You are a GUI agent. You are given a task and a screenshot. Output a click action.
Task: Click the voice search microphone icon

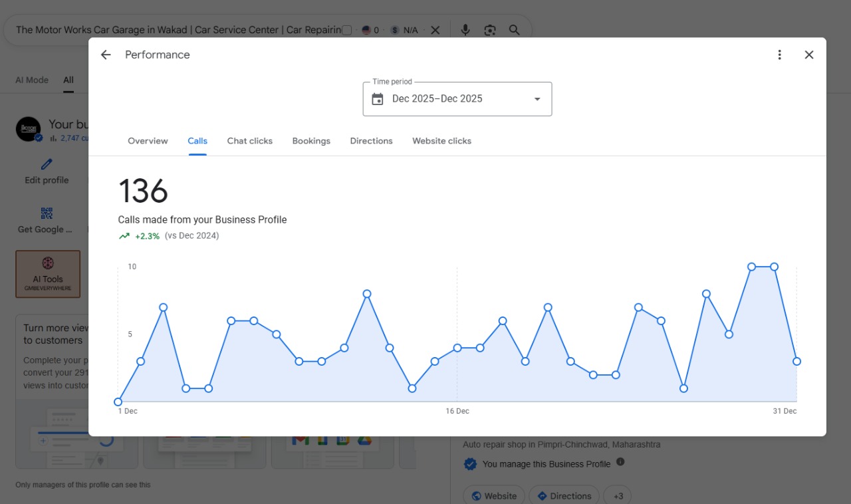[465, 30]
